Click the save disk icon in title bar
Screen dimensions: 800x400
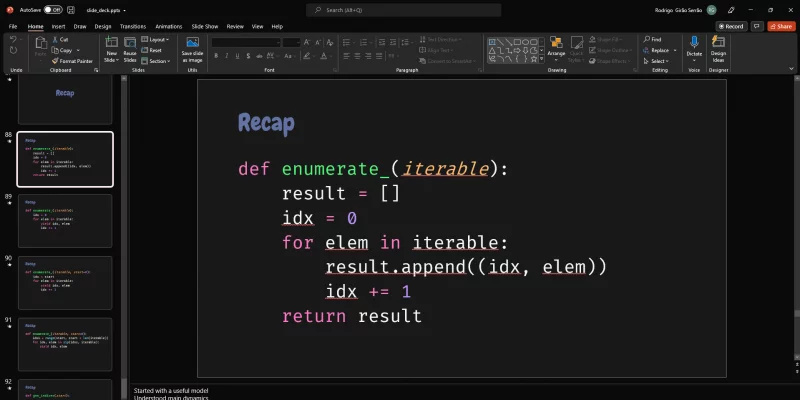pyautogui.click(x=71, y=10)
